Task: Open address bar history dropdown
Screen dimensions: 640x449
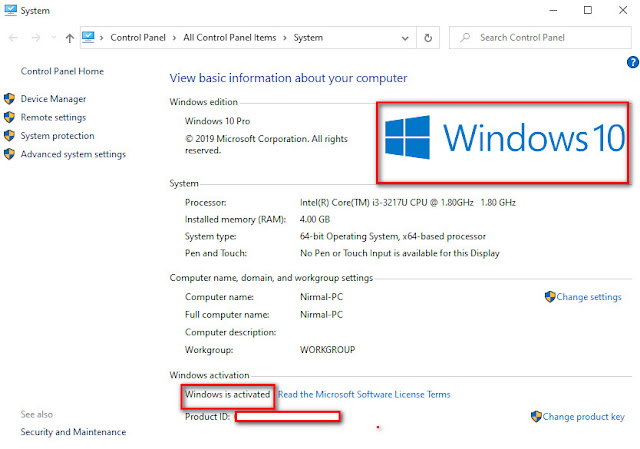Action: 405,38
